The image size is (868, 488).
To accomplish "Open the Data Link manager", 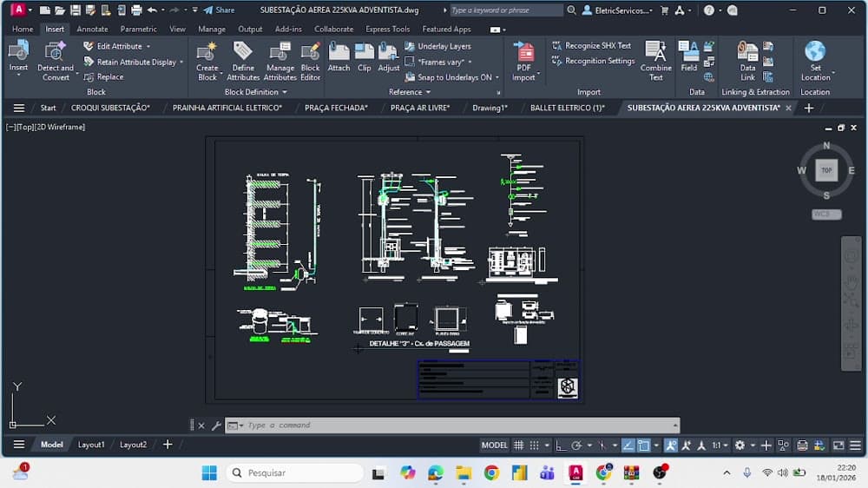I will (x=748, y=61).
